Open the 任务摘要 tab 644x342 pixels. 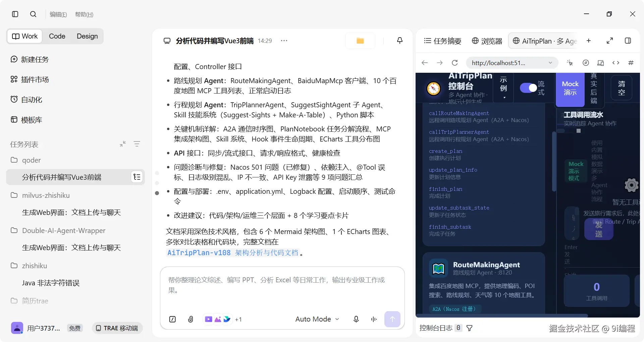pos(443,41)
